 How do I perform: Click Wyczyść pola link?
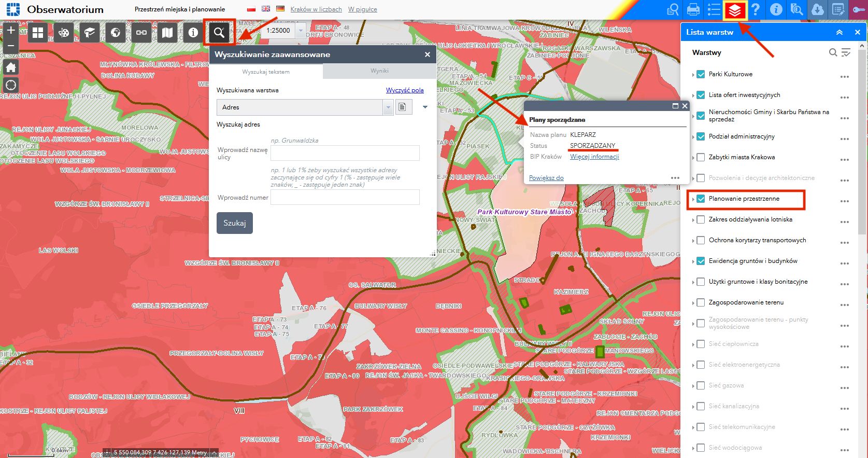point(405,90)
